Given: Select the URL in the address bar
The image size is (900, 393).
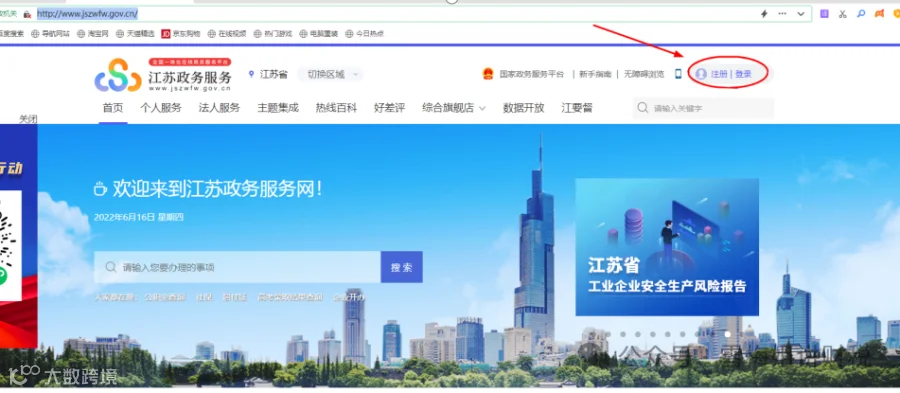Looking at the screenshot, I should 87,14.
